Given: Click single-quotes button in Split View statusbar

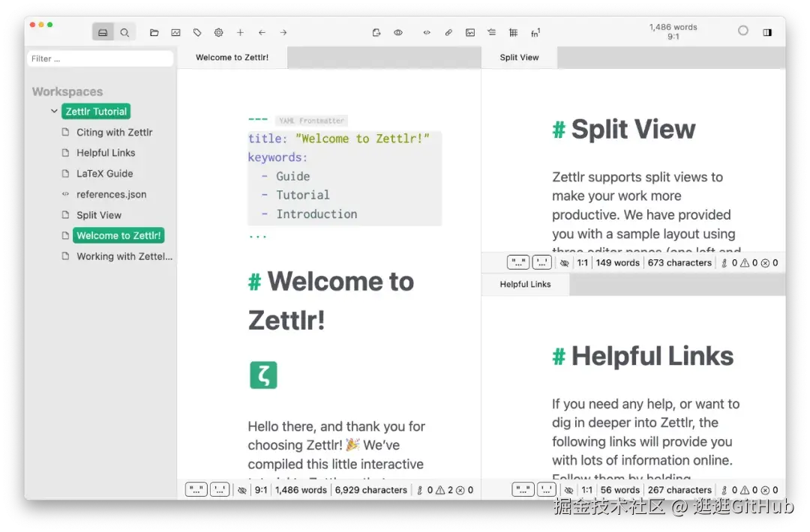Looking at the screenshot, I should pos(542,263).
